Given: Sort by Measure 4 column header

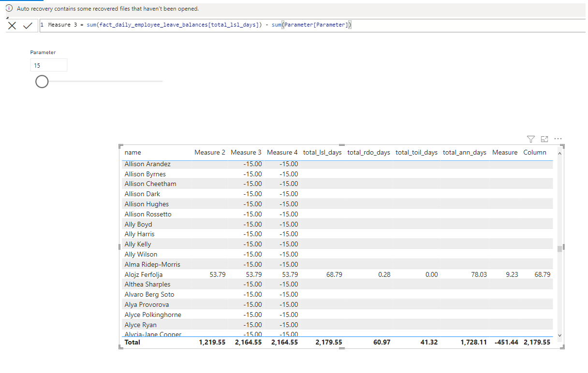Looking at the screenshot, I should pyautogui.click(x=282, y=152).
